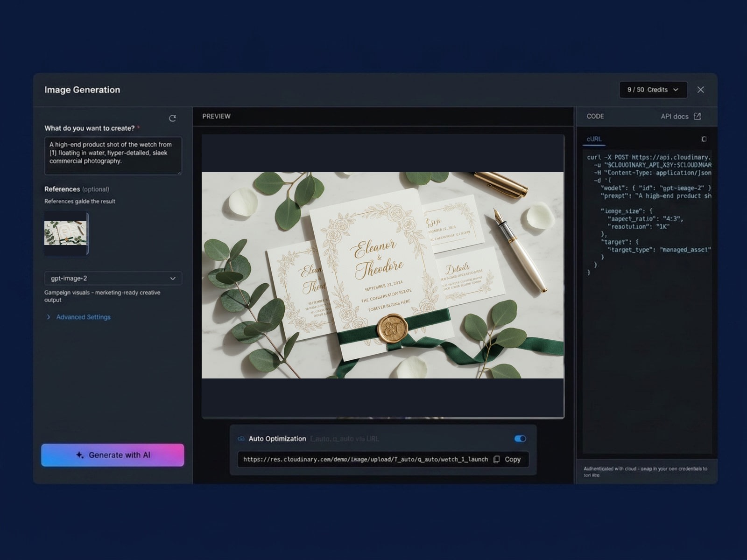
Task: Toggle the Auto Optimization switch
Action: (520, 439)
